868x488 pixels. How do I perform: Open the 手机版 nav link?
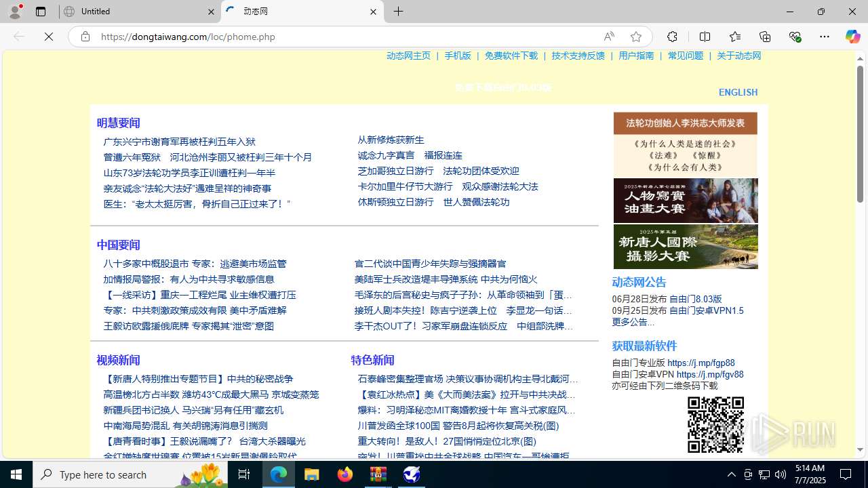(458, 56)
